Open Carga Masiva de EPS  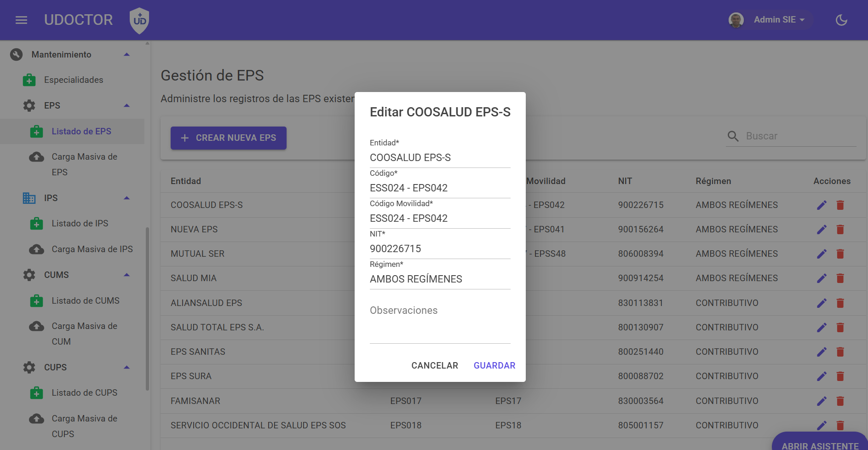pos(85,164)
